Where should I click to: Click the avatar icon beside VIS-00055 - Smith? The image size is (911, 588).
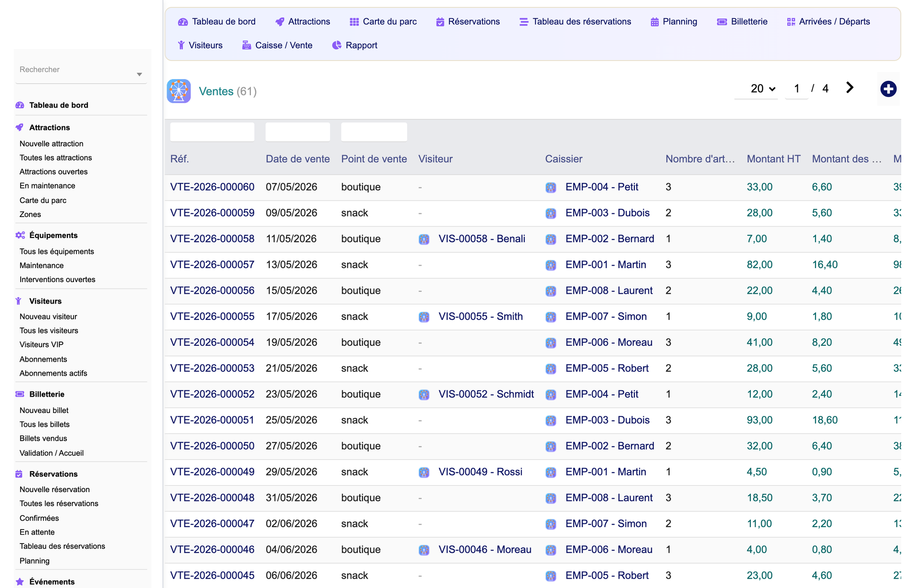[x=424, y=317]
